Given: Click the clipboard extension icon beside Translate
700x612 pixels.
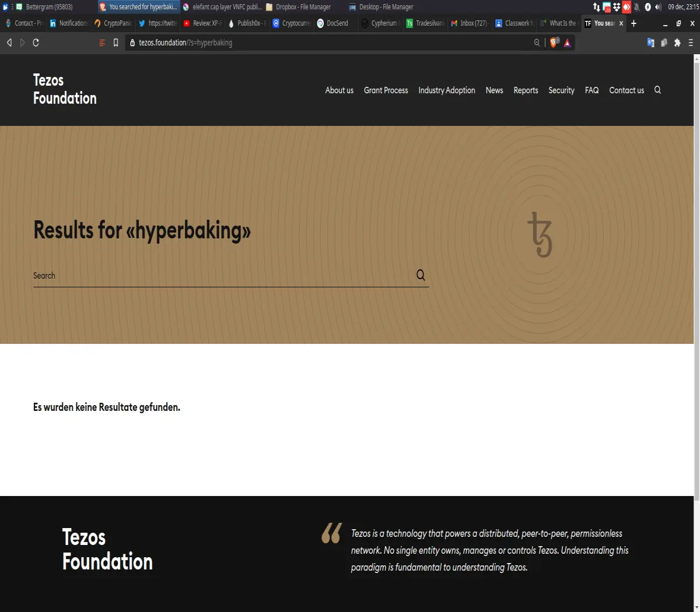Looking at the screenshot, I should (664, 43).
